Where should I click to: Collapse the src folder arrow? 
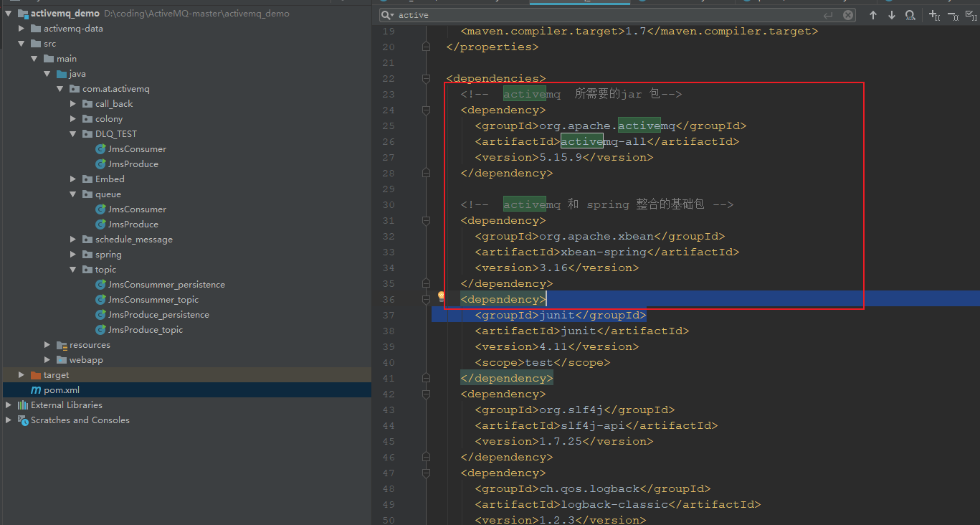(22, 44)
